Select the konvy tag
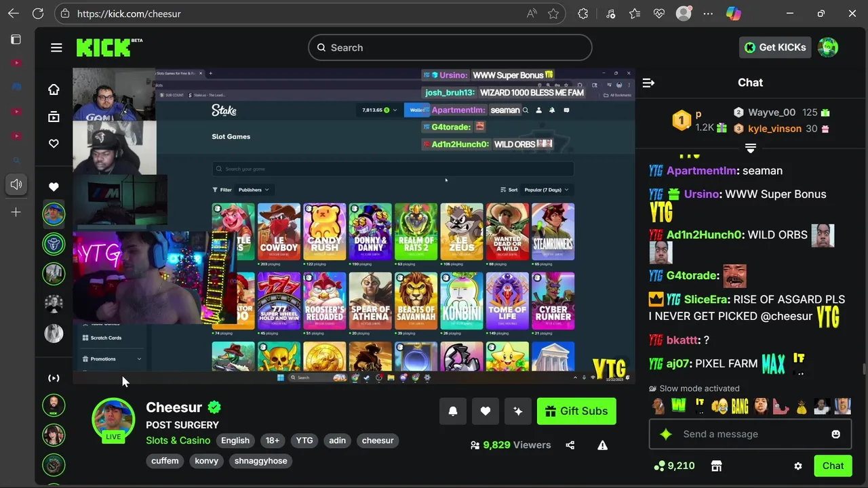Image resolution: width=868 pixels, height=488 pixels. [207, 461]
